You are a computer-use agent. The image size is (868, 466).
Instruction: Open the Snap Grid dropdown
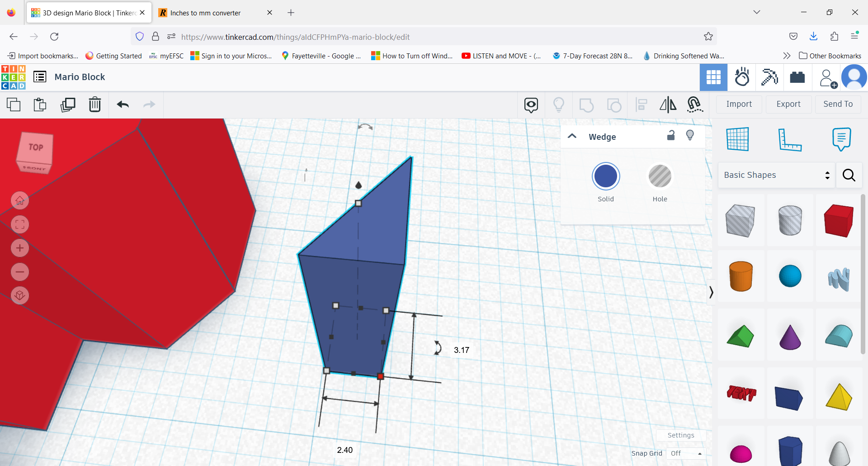point(685,453)
